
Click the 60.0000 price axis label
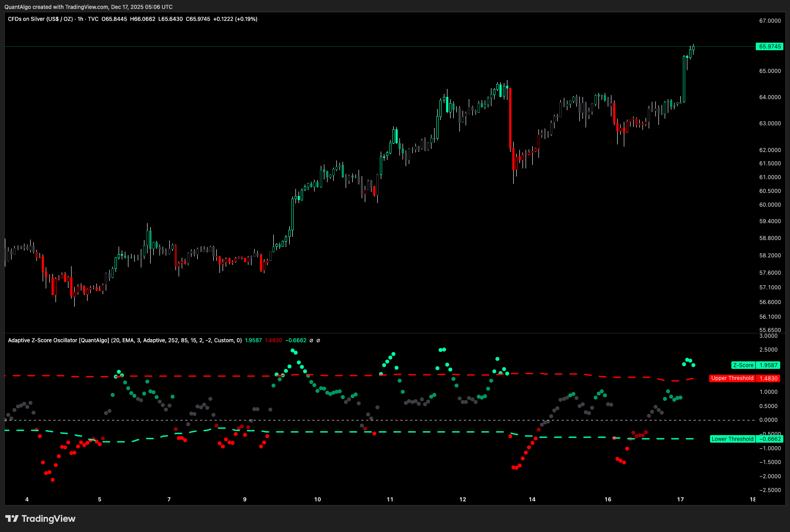(770, 205)
